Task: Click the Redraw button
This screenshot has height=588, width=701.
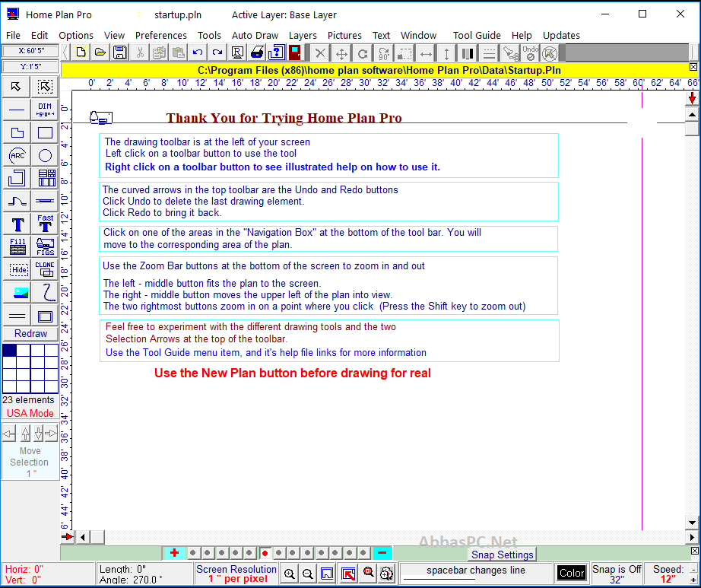Action: (x=30, y=334)
